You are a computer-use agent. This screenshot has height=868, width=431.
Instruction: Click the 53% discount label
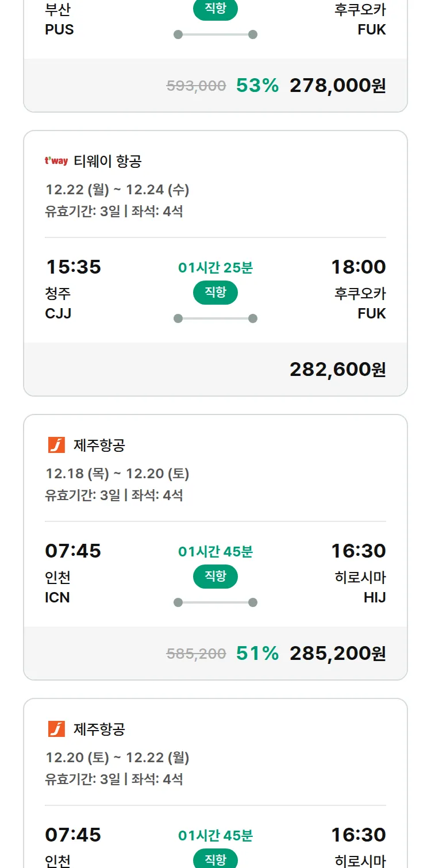tap(257, 86)
